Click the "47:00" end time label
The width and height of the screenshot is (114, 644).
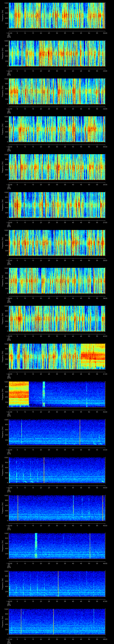point(105,601)
